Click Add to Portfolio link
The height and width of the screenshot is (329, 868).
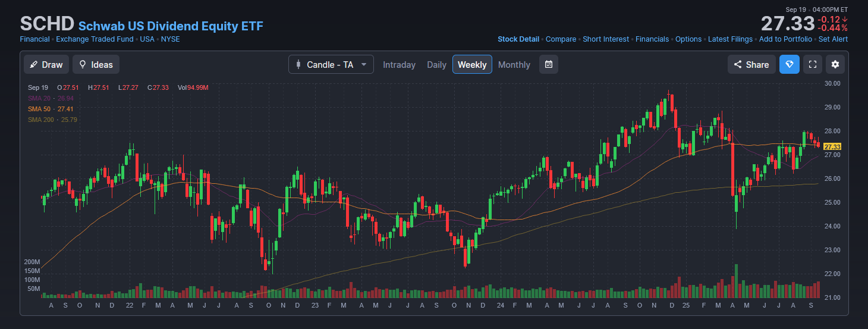pos(785,39)
